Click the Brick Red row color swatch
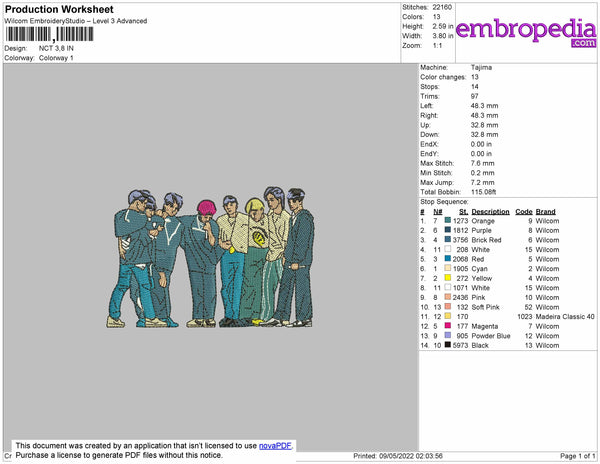The height and width of the screenshot is (464, 600). click(448, 240)
